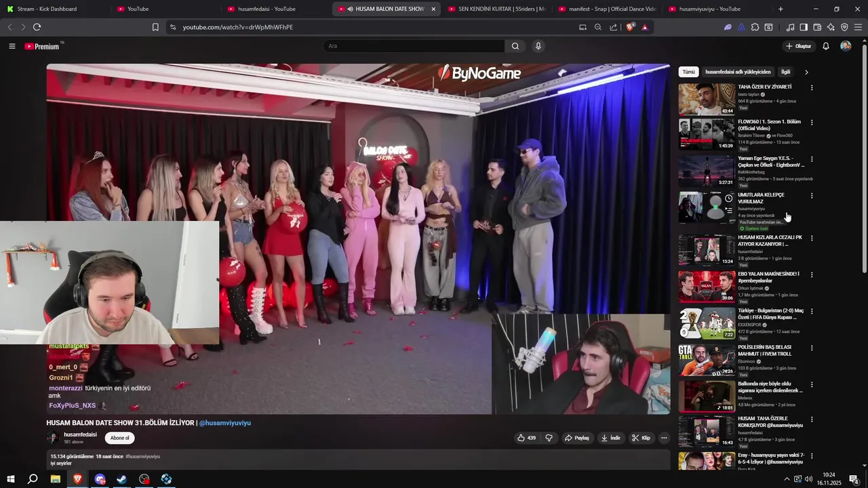Screen dimensions: 868x488
Task: Open the browser main menu
Action: click(858, 27)
